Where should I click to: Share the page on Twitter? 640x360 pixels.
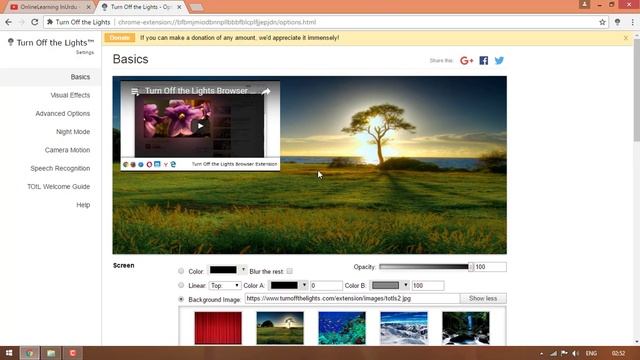[499, 61]
